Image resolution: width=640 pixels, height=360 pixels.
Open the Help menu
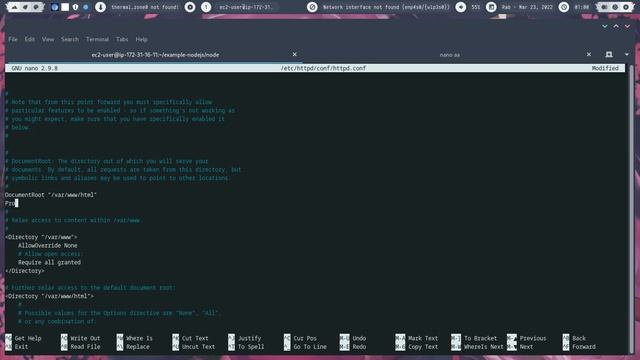[142, 39]
